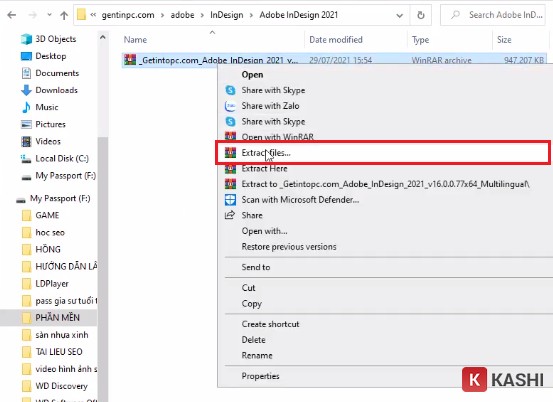Show hidden path levels double chevron

pyautogui.click(x=93, y=15)
